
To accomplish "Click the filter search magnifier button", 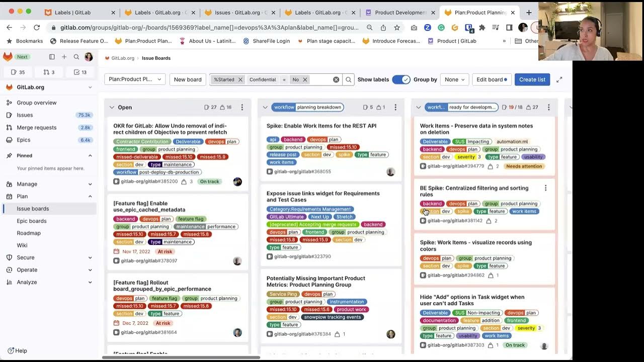I will tap(348, 79).
